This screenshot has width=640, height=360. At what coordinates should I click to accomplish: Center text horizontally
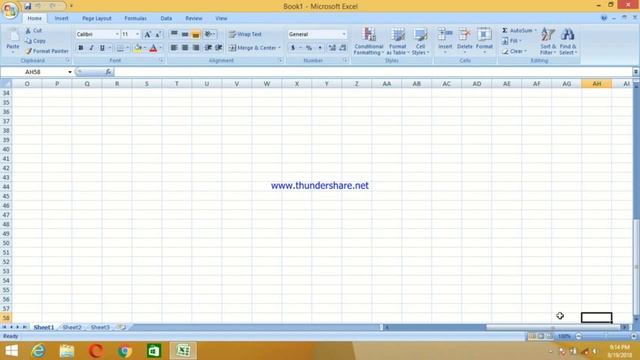(x=185, y=48)
